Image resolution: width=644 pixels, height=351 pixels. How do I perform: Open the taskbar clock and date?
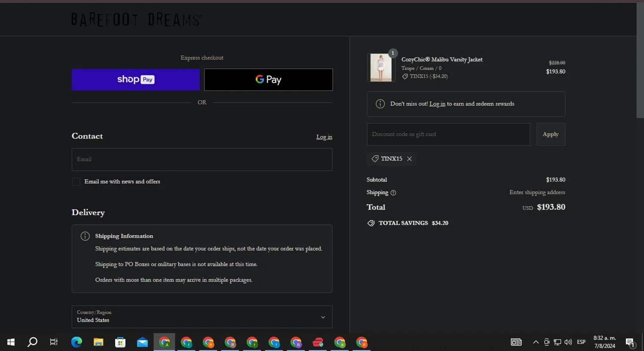[x=605, y=342]
